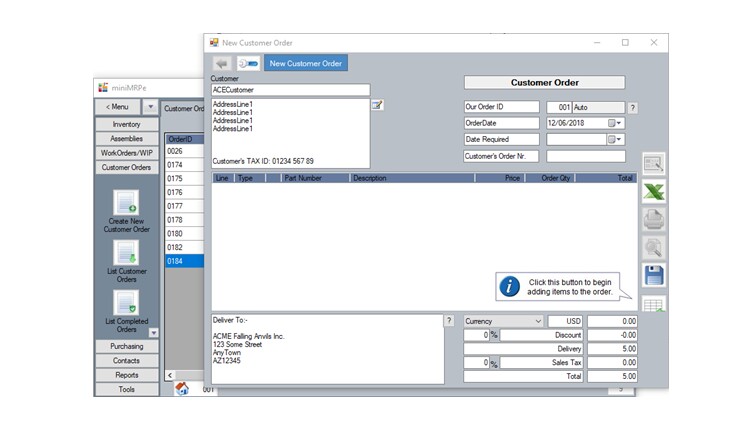Image resolution: width=753 pixels, height=435 pixels.
Task: Open the Purchasing menu section
Action: click(x=127, y=346)
